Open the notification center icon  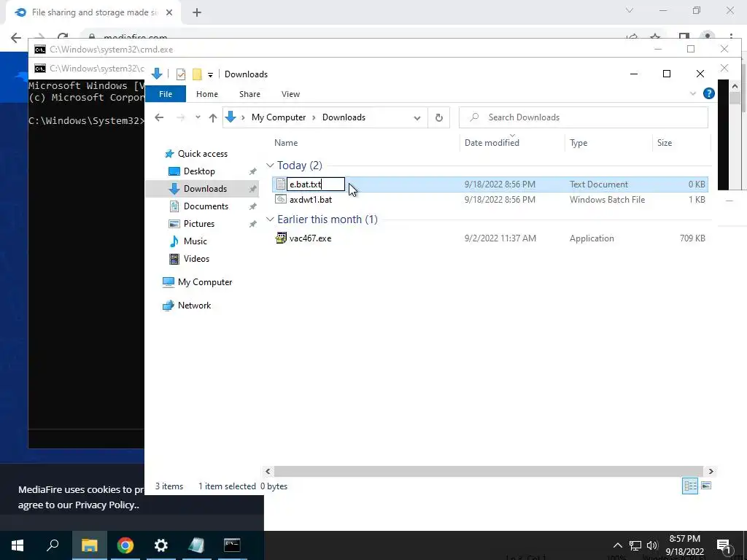(x=724, y=545)
